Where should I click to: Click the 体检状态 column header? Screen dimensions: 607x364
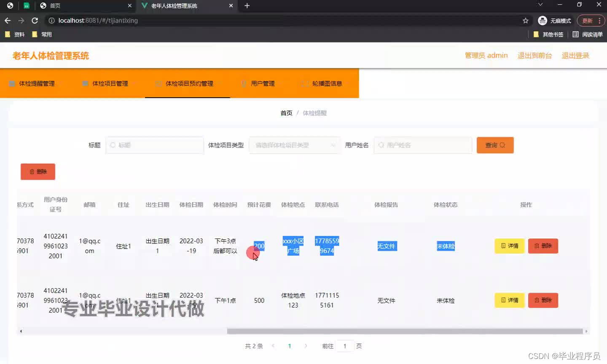pyautogui.click(x=446, y=205)
